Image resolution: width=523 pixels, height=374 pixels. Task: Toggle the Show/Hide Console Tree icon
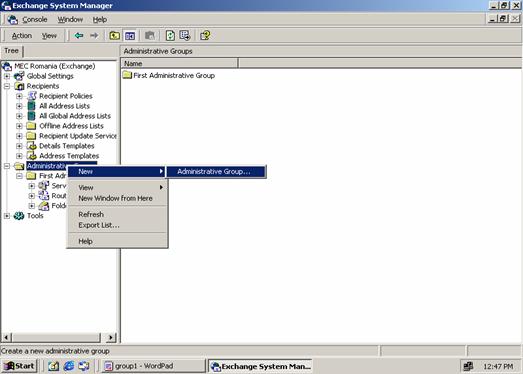click(130, 35)
